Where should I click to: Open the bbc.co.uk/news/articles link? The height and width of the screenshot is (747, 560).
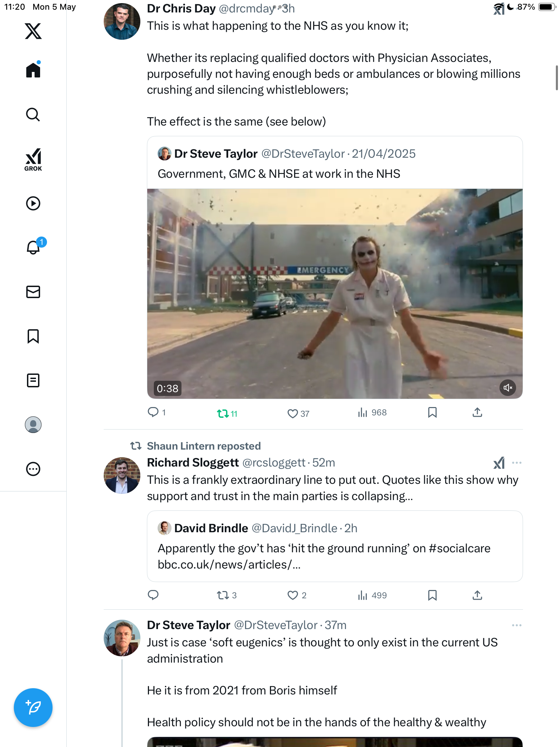(x=229, y=565)
